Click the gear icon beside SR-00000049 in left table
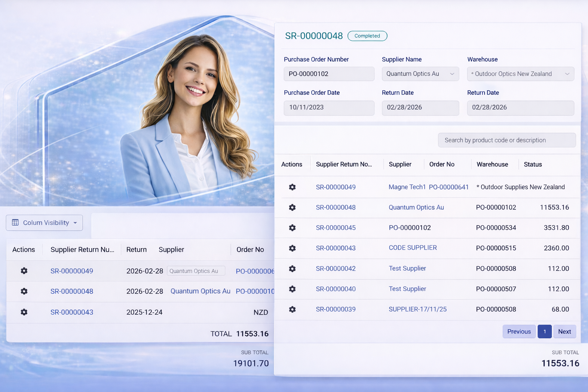The width and height of the screenshot is (588, 392). click(x=24, y=271)
